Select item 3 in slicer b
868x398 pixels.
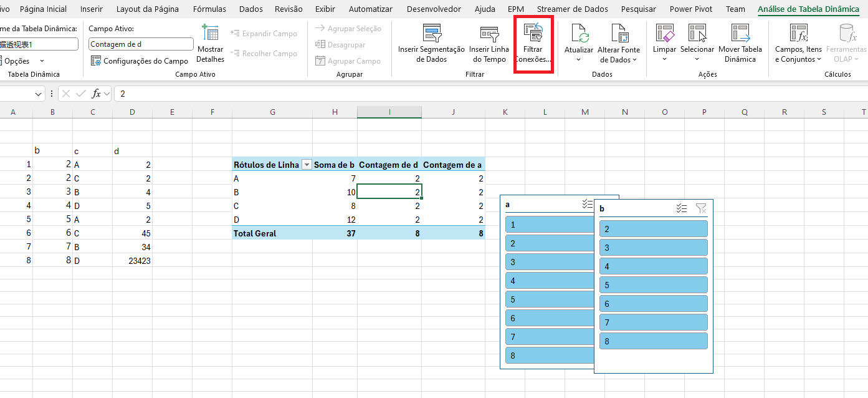tap(654, 248)
